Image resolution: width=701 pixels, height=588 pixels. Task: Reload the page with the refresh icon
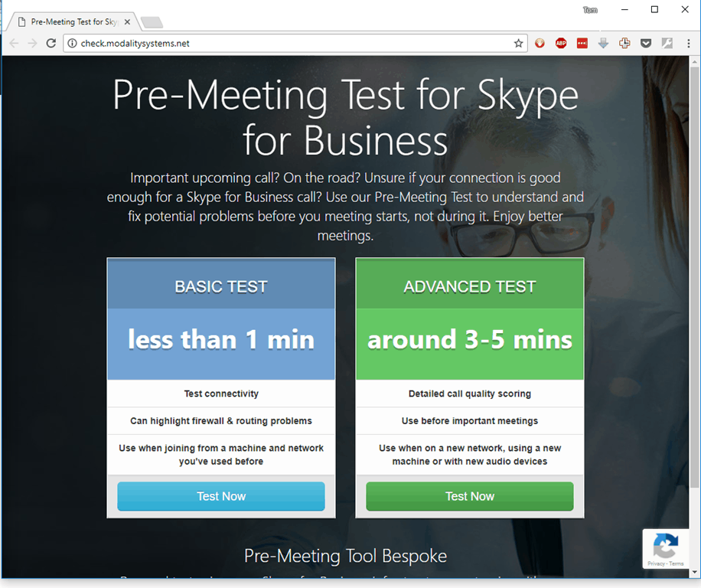(x=51, y=44)
